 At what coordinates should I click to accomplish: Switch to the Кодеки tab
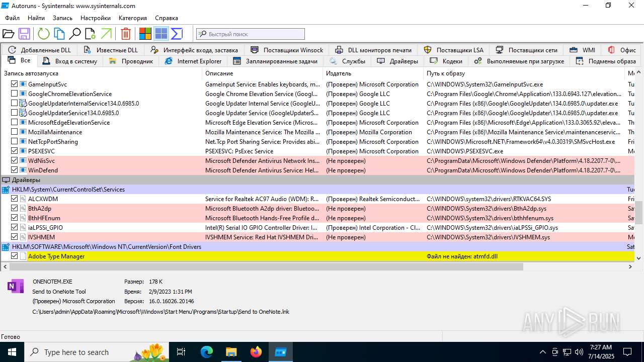point(446,61)
